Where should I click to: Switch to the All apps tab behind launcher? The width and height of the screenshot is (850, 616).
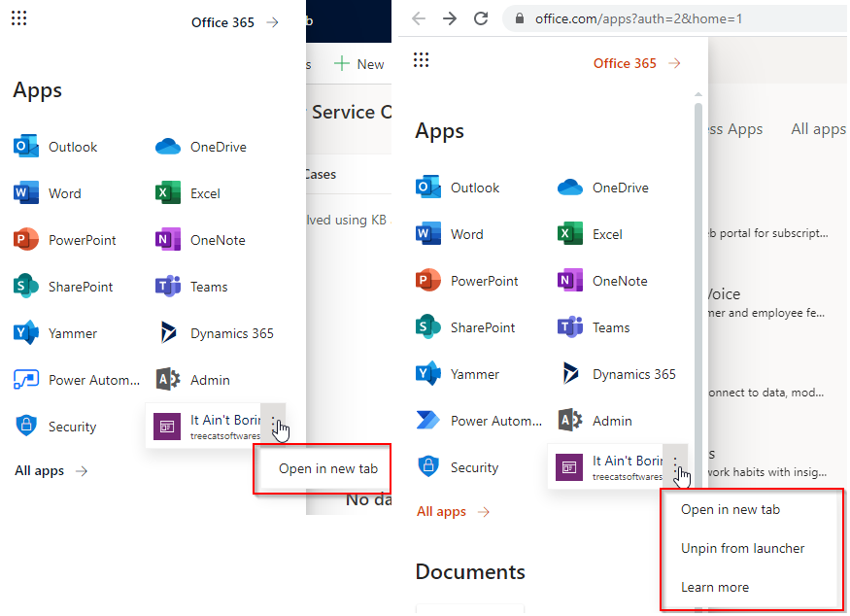tap(818, 129)
